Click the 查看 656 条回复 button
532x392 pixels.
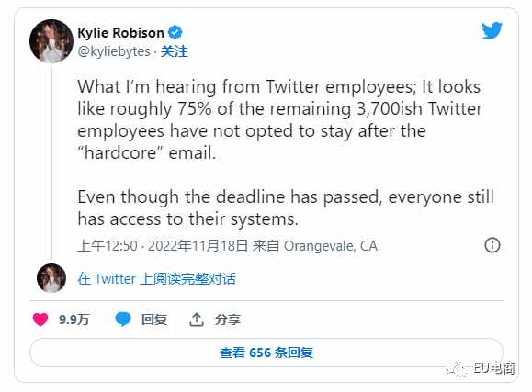tap(266, 353)
